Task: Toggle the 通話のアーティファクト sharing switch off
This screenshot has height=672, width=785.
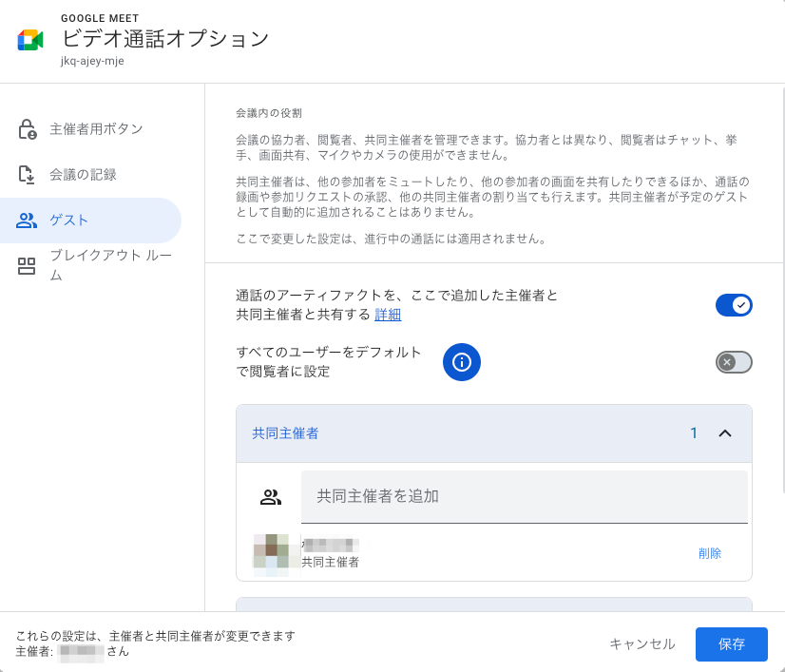Action: [734, 305]
